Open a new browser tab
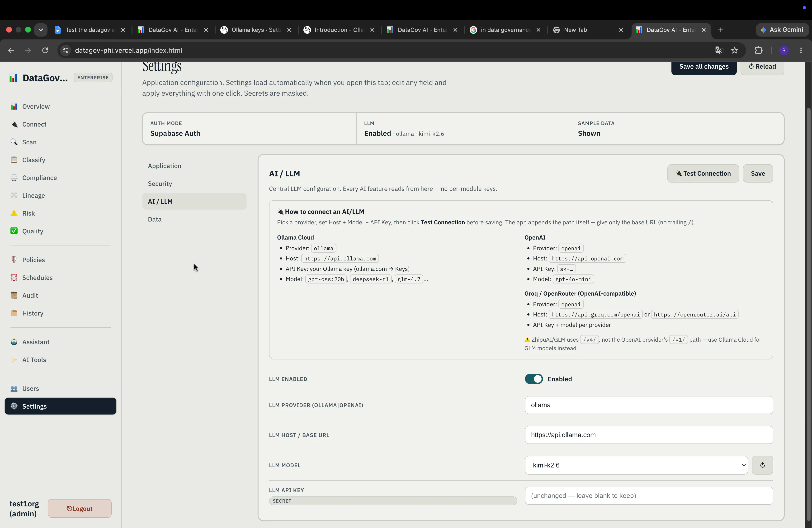The height and width of the screenshot is (528, 812). coord(721,30)
